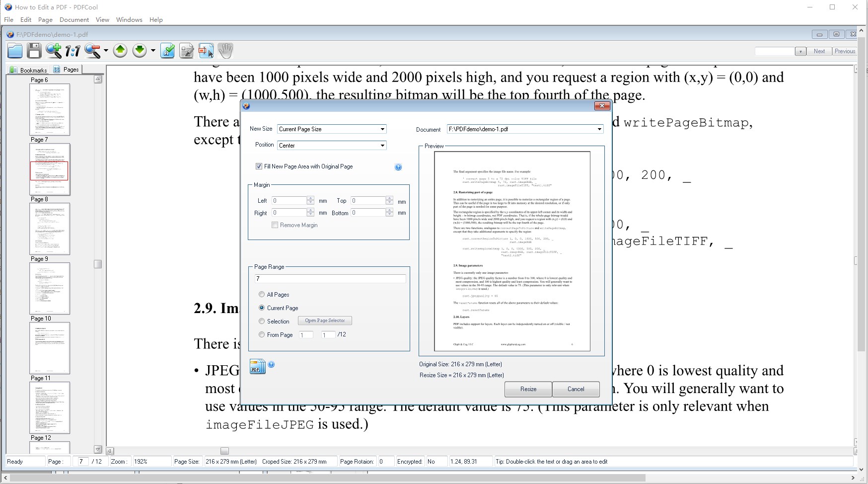
Task: Open the Windows menu
Action: pos(129,20)
